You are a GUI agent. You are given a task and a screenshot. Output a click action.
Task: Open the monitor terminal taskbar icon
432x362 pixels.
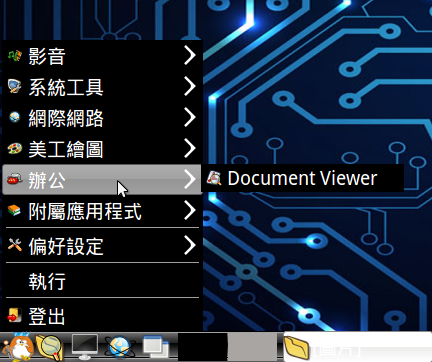[85, 347]
